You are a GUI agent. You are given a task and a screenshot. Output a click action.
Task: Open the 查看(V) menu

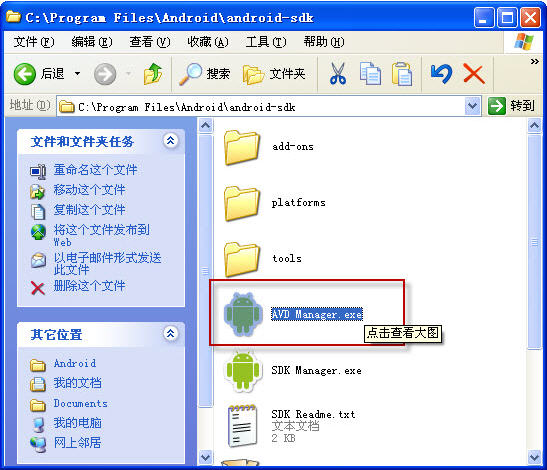(x=150, y=42)
